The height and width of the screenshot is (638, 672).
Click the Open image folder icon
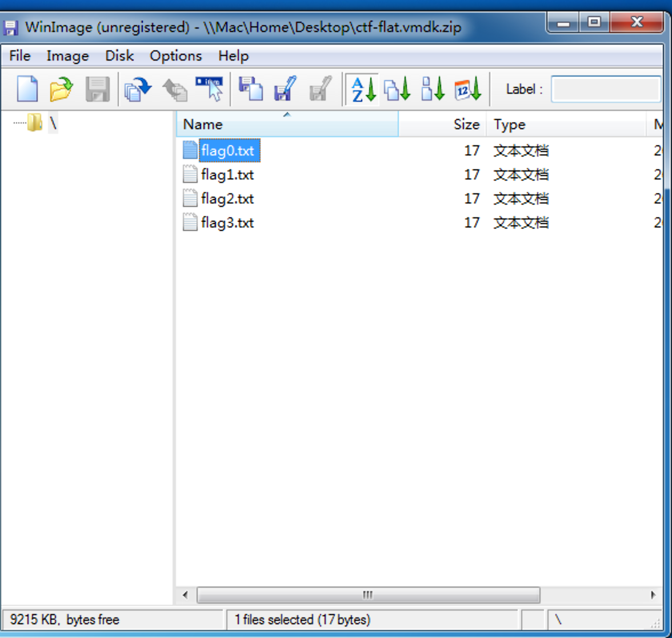pos(61,89)
